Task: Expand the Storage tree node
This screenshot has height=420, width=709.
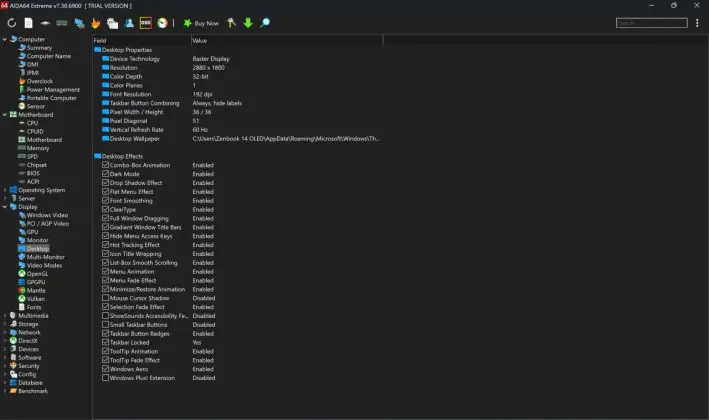Action: click(5, 324)
